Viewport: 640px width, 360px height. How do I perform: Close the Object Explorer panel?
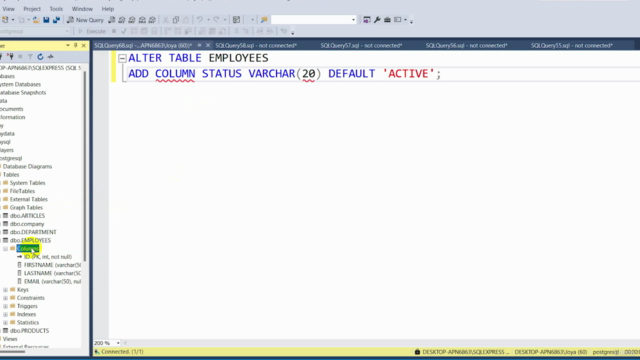tap(84, 46)
